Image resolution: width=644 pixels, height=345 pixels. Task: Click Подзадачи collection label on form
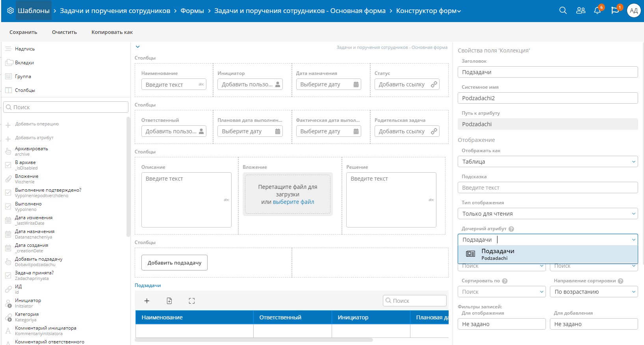coord(148,285)
